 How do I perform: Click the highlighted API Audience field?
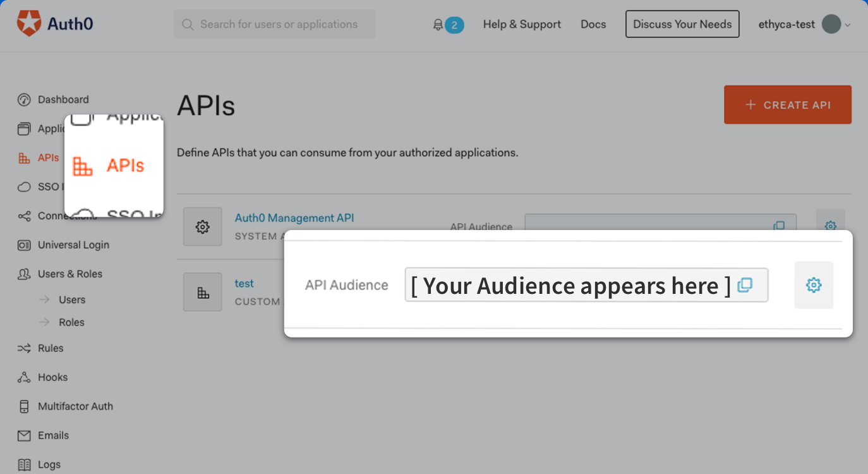pos(586,285)
